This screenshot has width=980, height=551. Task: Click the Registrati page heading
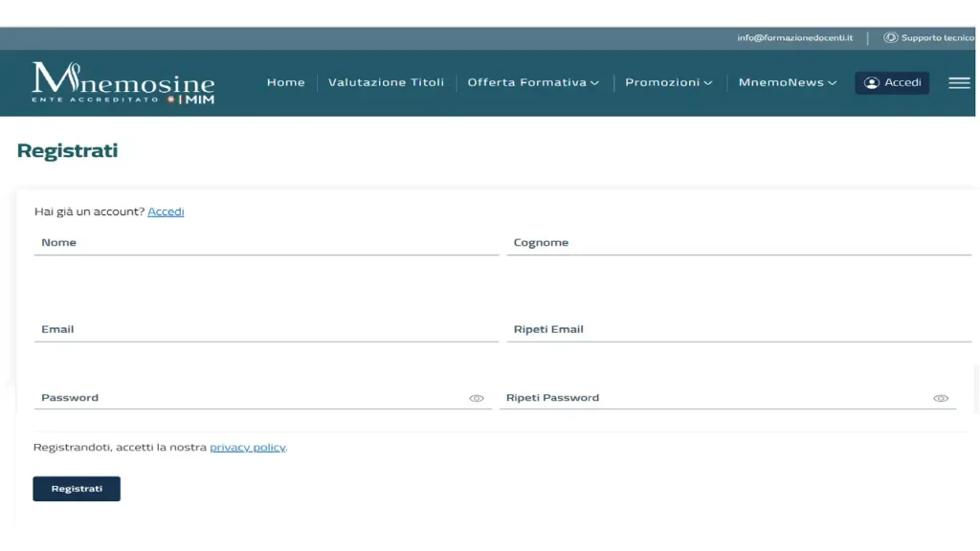[x=68, y=150]
